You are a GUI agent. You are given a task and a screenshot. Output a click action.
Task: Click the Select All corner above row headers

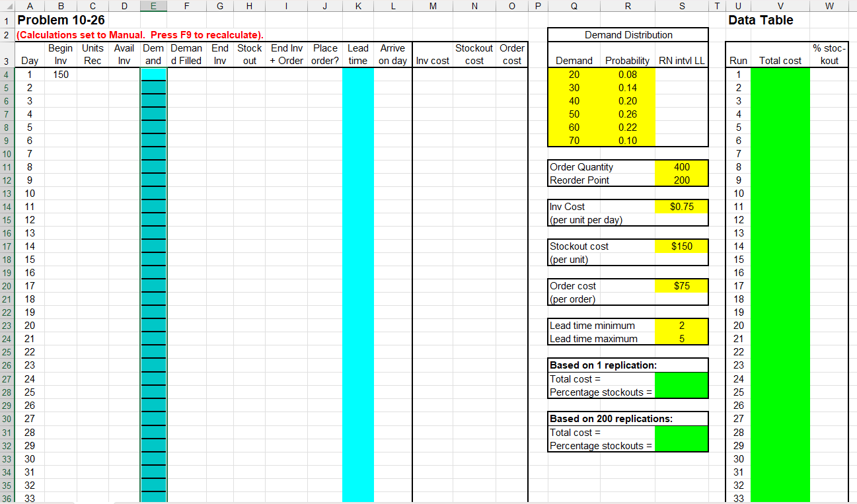6,6
